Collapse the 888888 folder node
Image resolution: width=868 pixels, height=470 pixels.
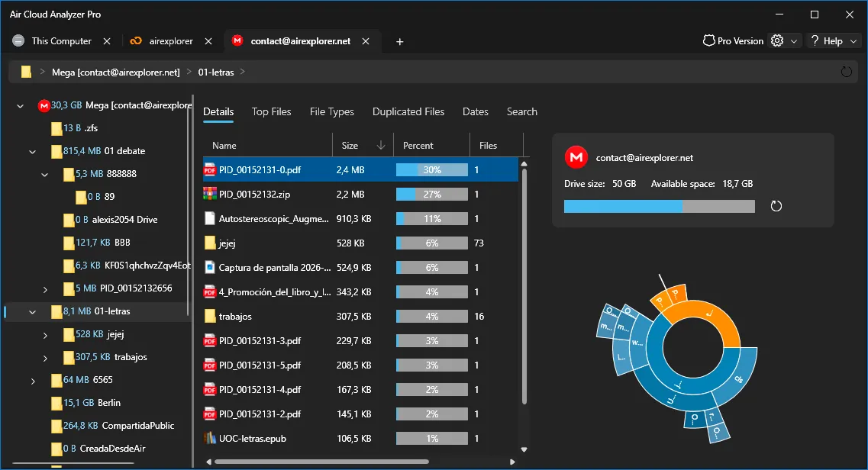[x=45, y=175]
